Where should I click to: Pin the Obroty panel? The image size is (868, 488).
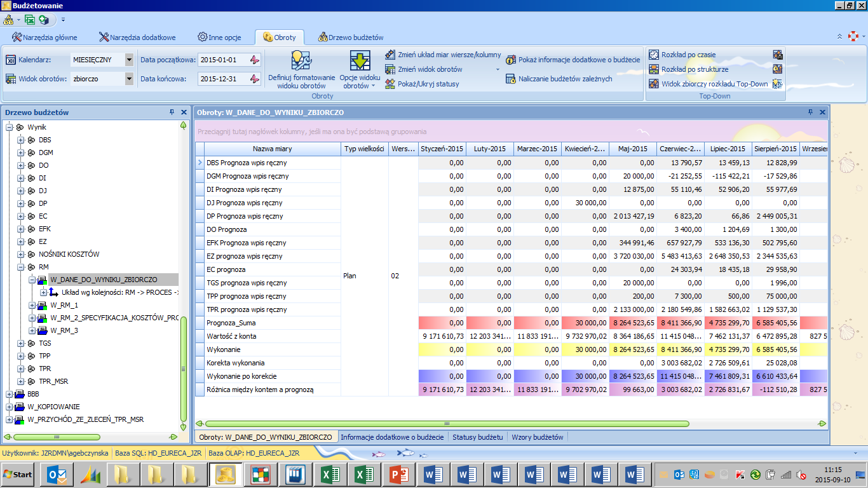tap(810, 112)
